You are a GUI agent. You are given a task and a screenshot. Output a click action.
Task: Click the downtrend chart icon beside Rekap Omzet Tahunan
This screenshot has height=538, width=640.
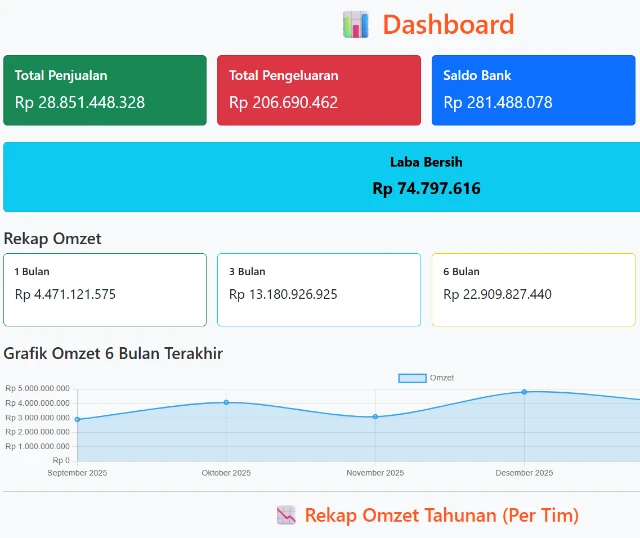click(286, 515)
